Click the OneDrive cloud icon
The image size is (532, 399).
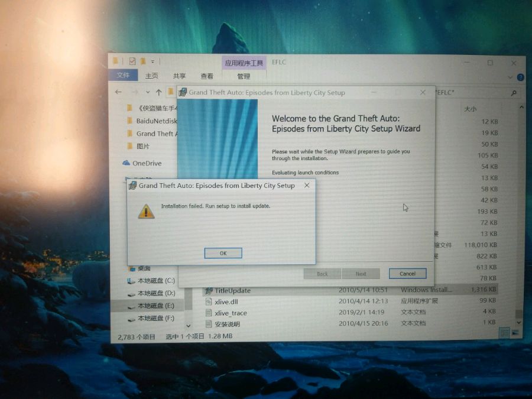(126, 163)
